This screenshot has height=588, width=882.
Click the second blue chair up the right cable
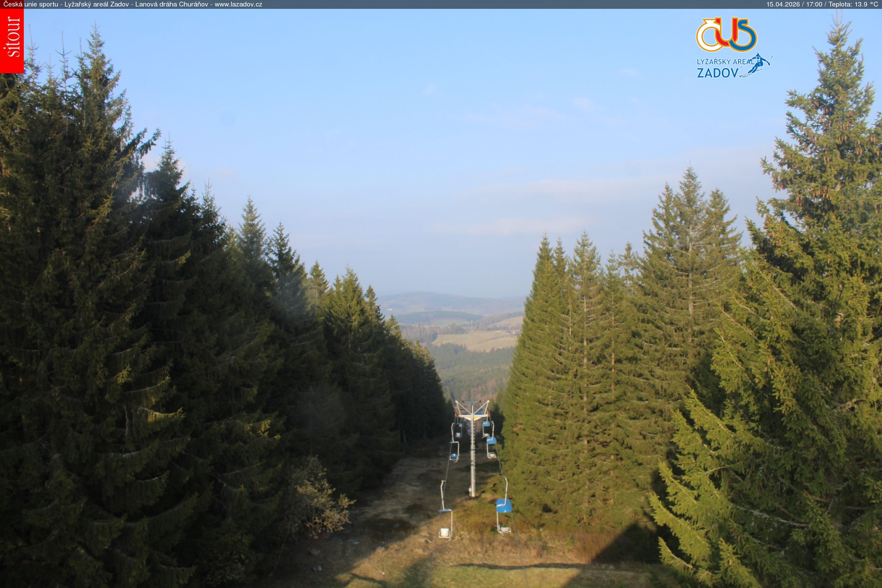(x=491, y=441)
